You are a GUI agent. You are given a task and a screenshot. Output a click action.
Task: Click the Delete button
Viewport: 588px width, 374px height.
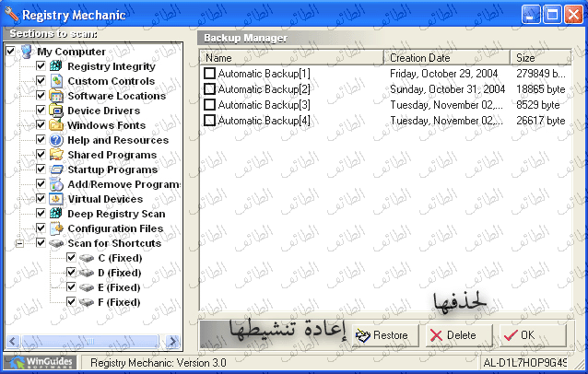(x=459, y=335)
